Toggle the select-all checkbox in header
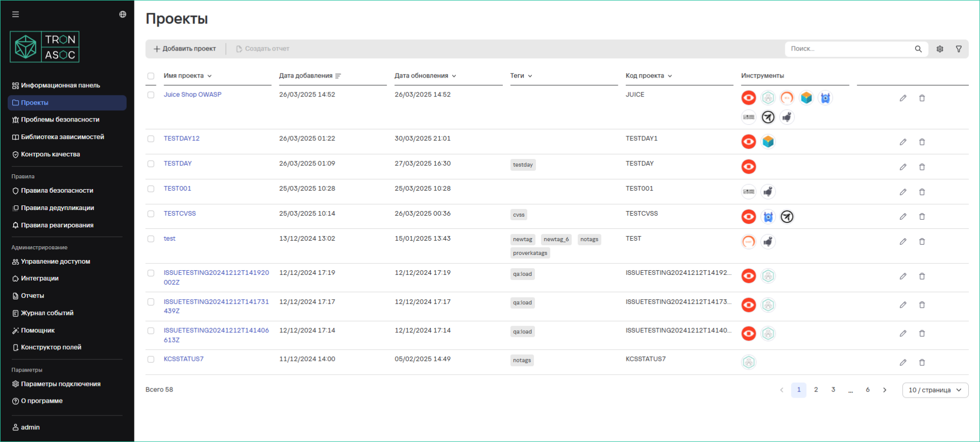This screenshot has height=442, width=980. click(x=151, y=76)
